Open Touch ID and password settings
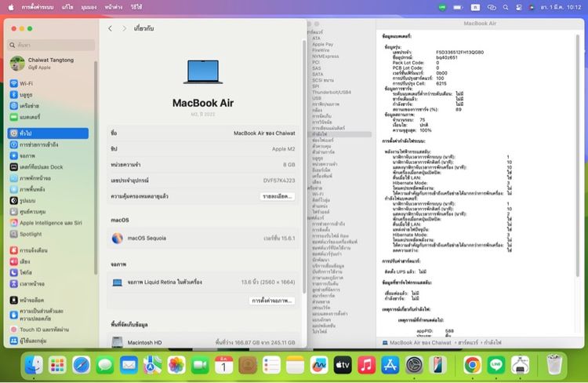The image size is (588, 383). point(39,330)
